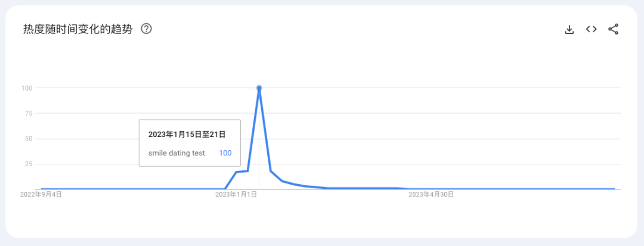
Task: Click the right end of the blue trend line
Action: coord(614,189)
